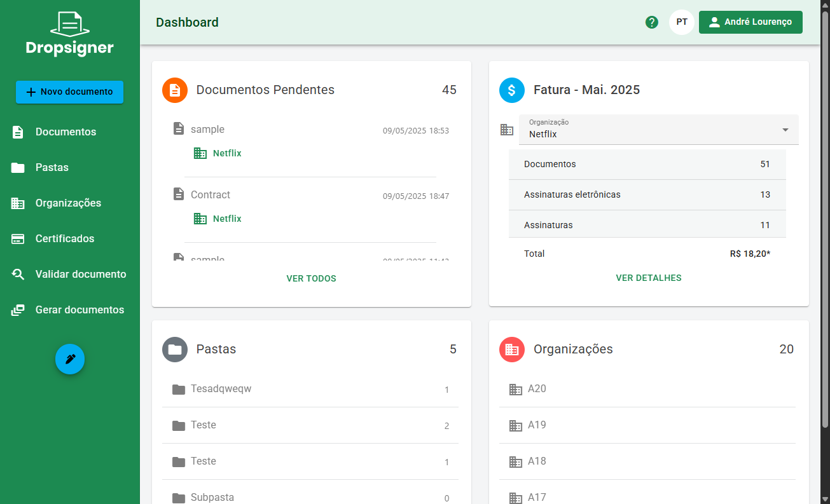
Task: Click building icon beside A20
Action: (516, 389)
